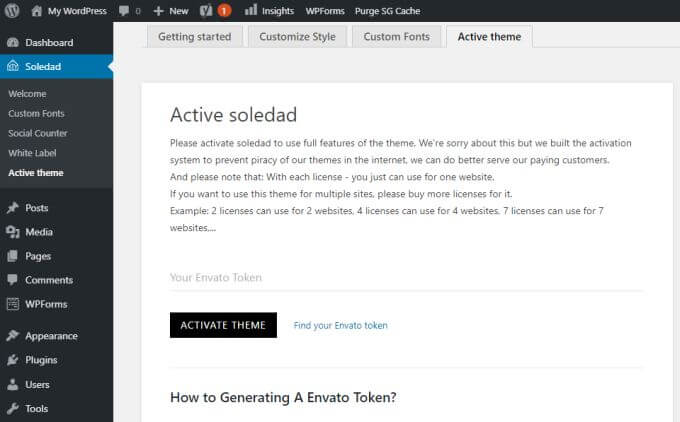Open the comments bubble icon in admin bar
The height and width of the screenshot is (422, 680).
[124, 11]
